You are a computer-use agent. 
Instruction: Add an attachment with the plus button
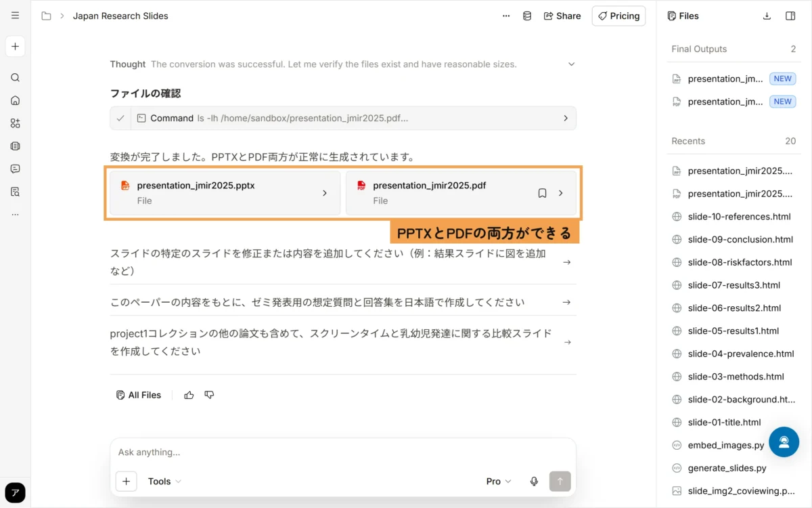point(126,481)
